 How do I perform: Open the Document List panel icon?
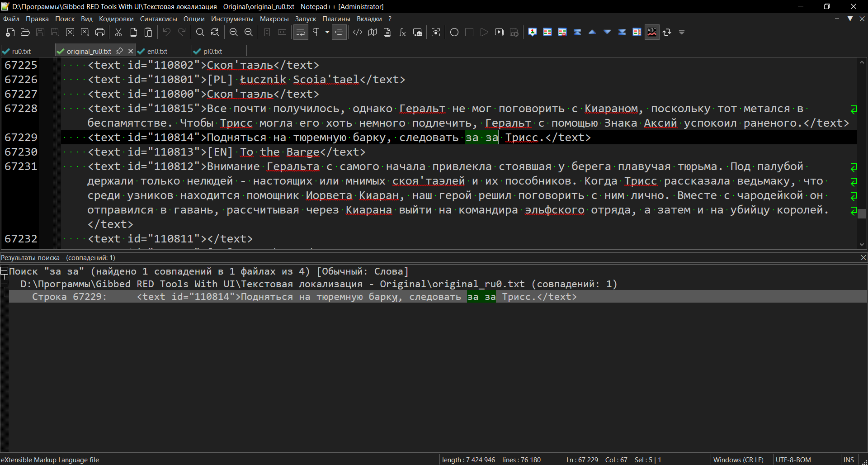click(387, 32)
